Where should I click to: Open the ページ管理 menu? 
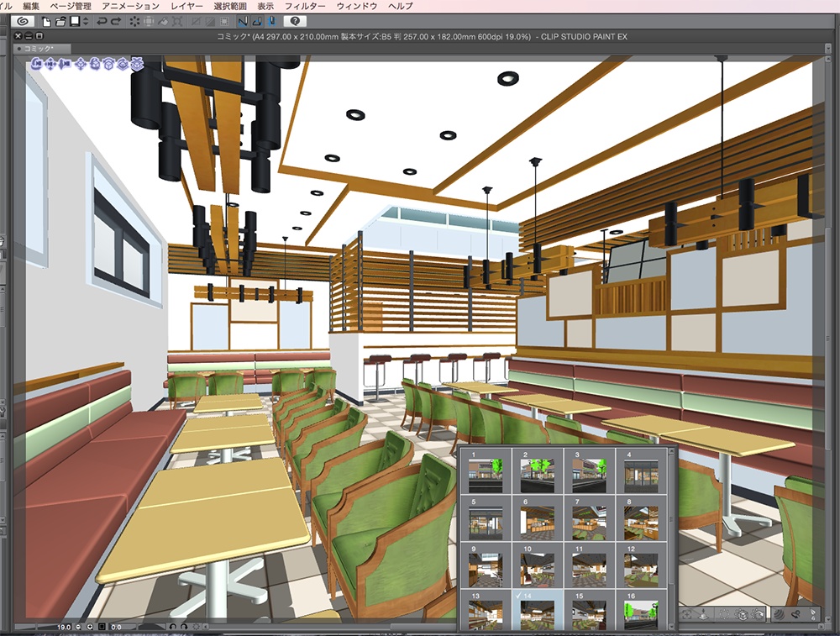point(71,6)
